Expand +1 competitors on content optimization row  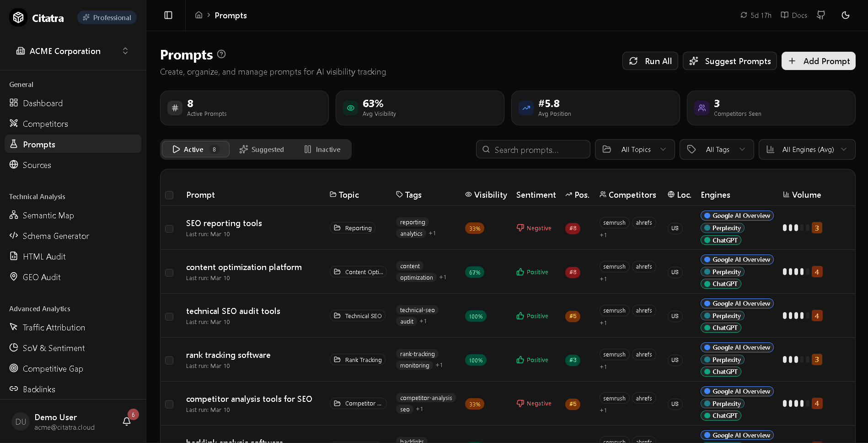tap(603, 279)
